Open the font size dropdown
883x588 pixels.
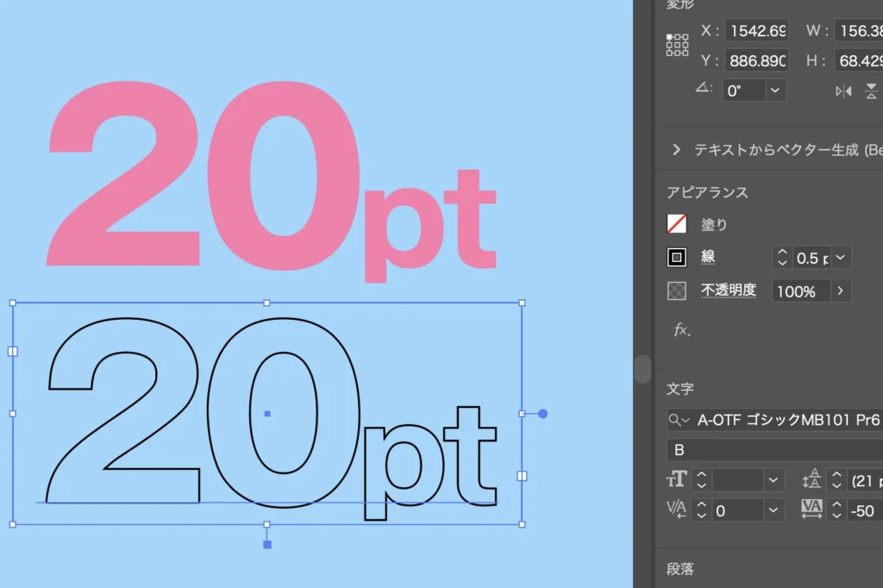773,480
